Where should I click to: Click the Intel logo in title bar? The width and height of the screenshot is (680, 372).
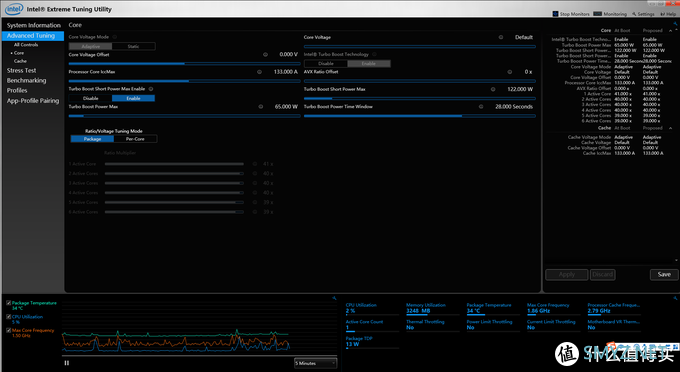pyautogui.click(x=14, y=9)
